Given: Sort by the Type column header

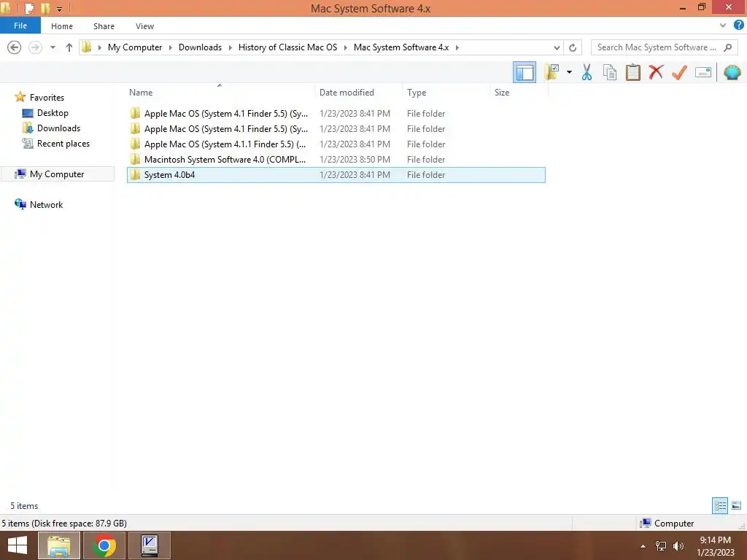Looking at the screenshot, I should [446, 93].
